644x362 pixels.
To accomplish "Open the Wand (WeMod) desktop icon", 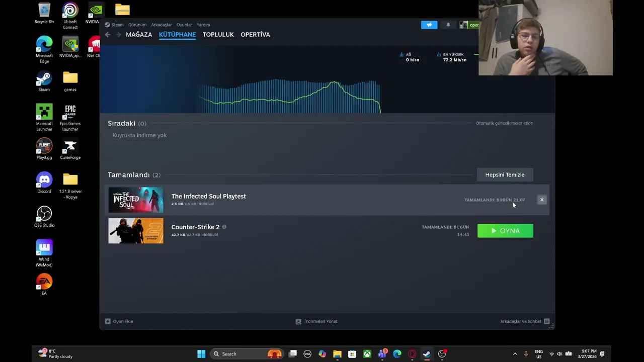I will coord(44,253).
